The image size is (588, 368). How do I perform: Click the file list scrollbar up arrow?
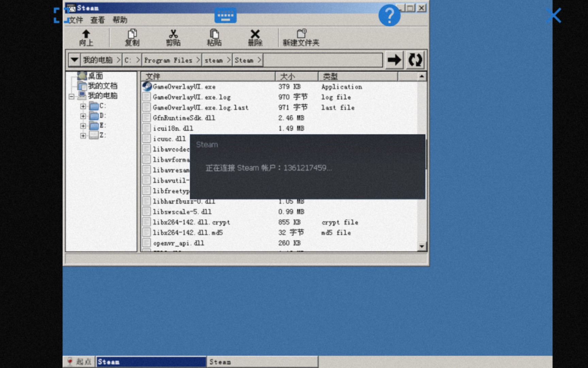point(422,76)
